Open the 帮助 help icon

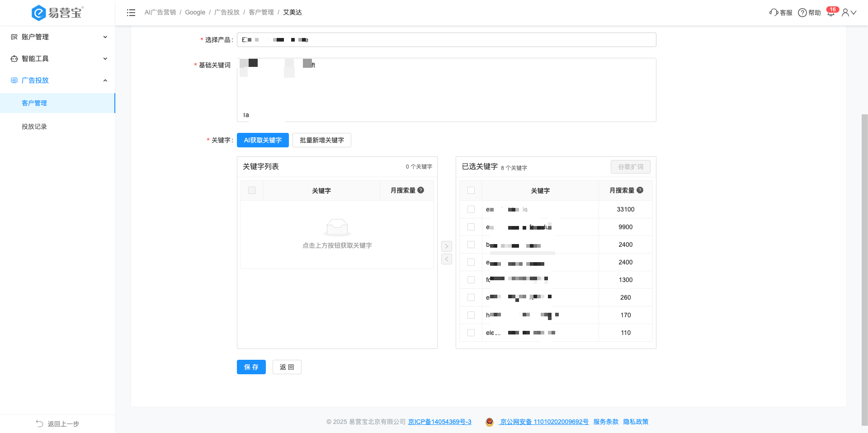802,13
